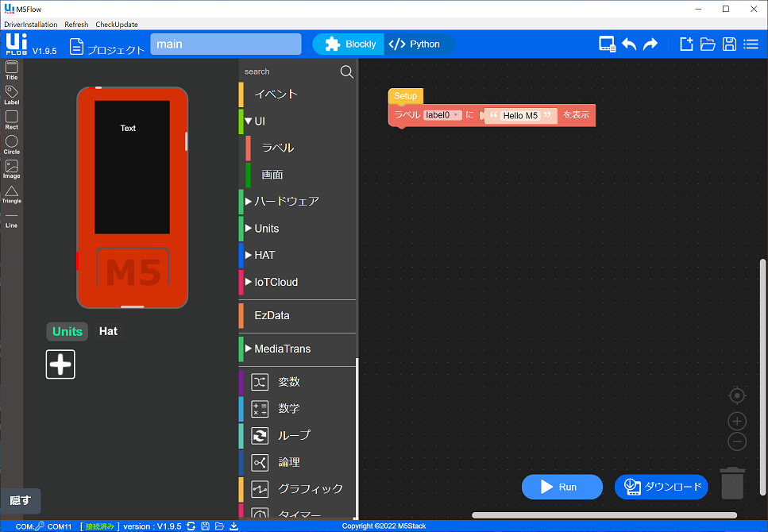Open the グラフィック category
The image size is (768, 532).
(297, 489)
